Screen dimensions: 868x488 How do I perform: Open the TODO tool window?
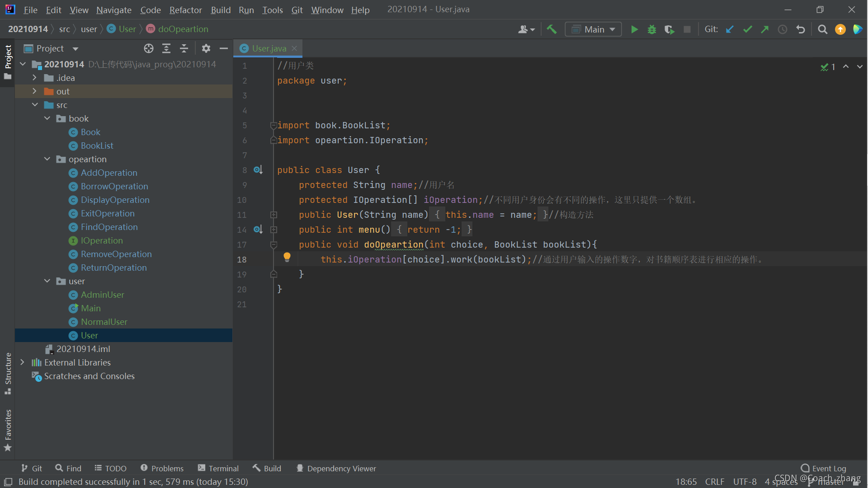110,469
